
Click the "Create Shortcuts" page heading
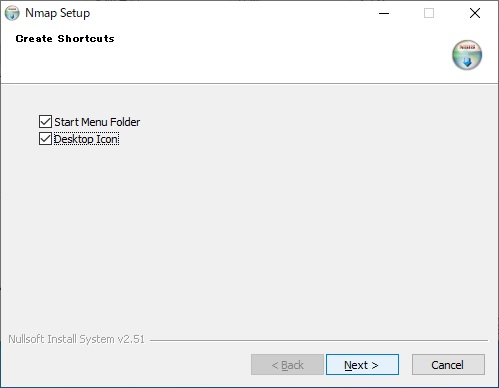[x=65, y=39]
